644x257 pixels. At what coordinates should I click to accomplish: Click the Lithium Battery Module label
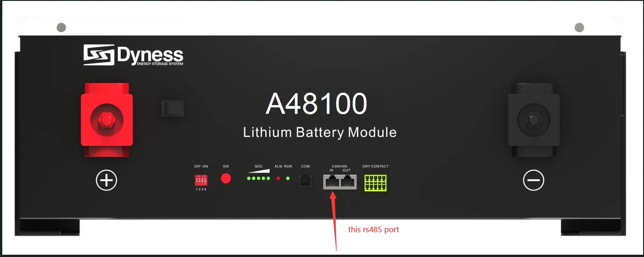tap(320, 133)
